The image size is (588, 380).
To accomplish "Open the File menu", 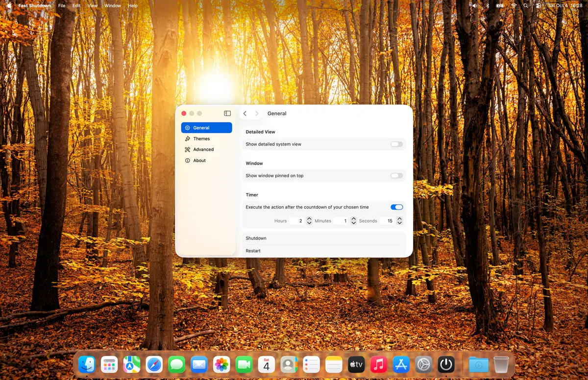I will click(62, 6).
